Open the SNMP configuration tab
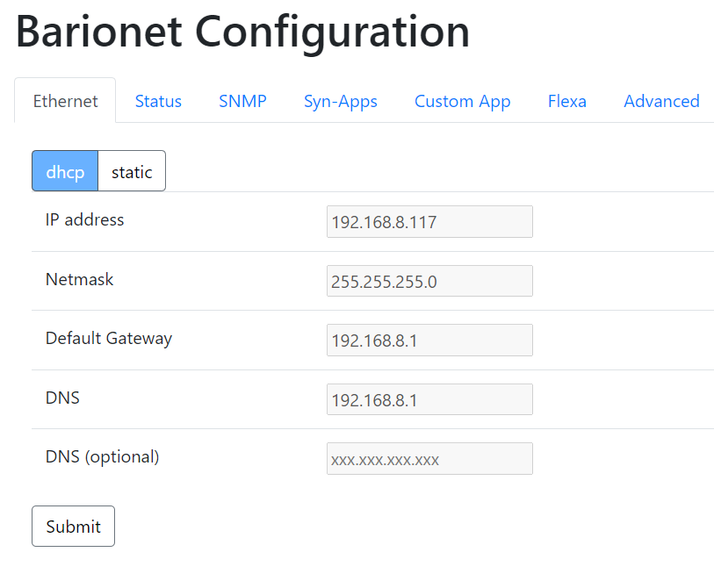Screen dimensions: 714x588 242,101
